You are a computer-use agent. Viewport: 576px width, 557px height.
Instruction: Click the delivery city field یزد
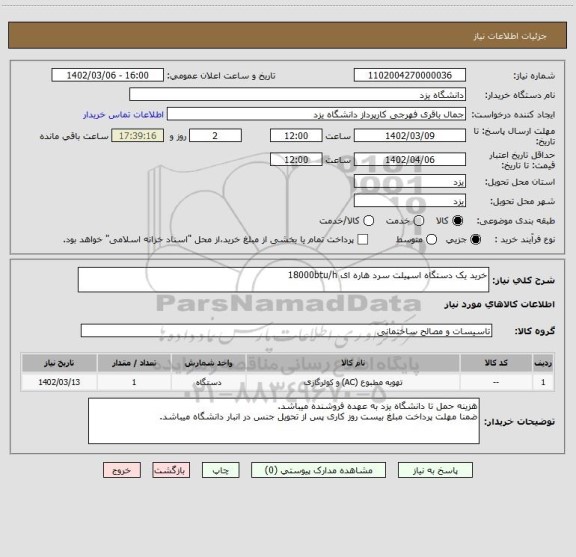pyautogui.click(x=410, y=201)
